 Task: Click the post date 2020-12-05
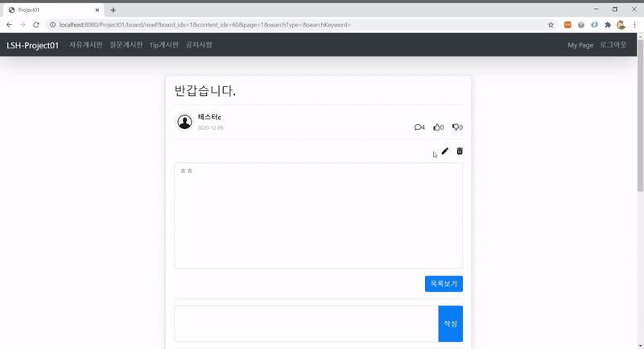point(210,128)
